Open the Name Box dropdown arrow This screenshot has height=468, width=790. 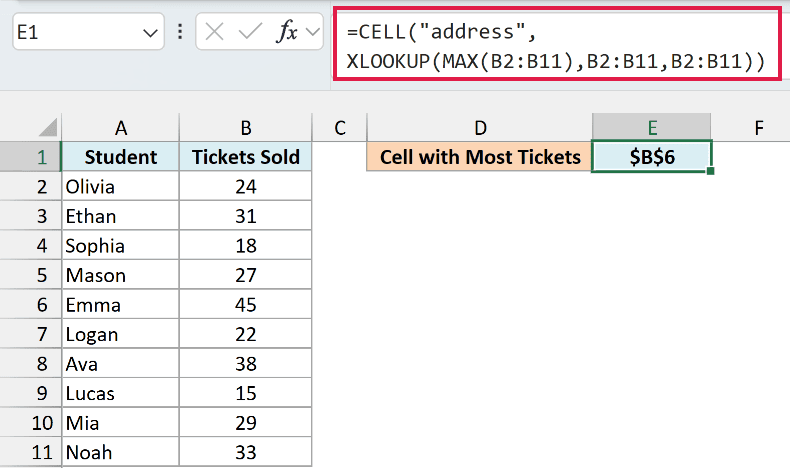click(150, 33)
